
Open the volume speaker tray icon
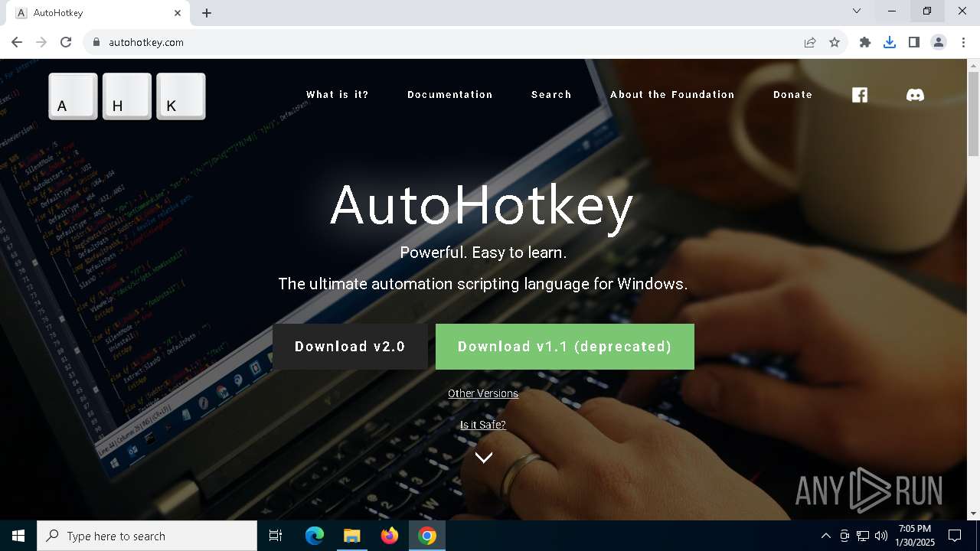[x=881, y=536]
